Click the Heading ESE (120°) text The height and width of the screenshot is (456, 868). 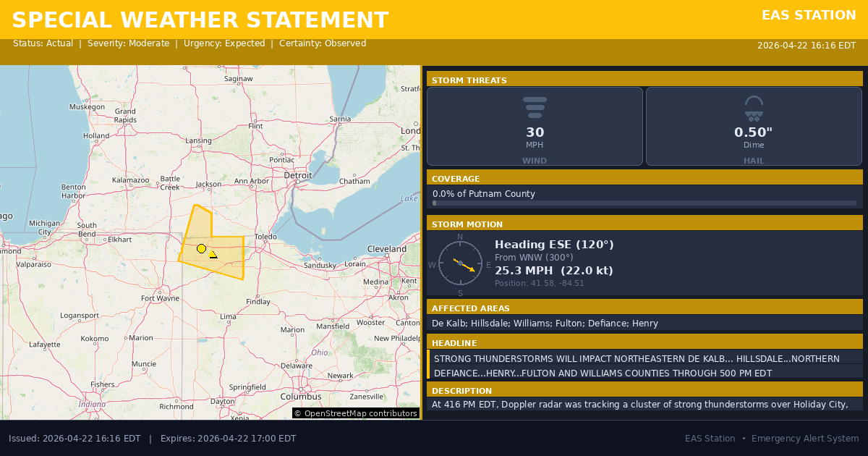554,245
